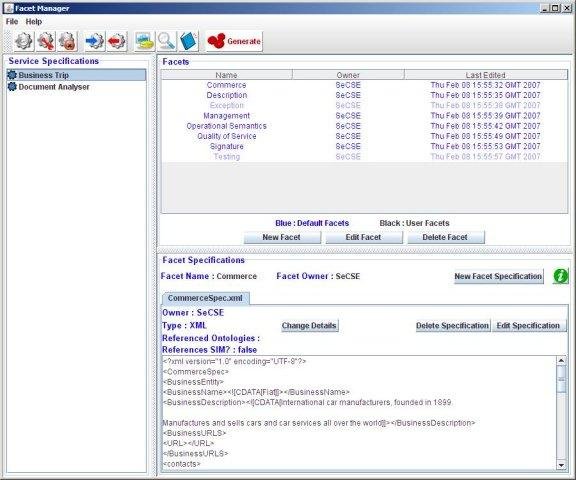The width and height of the screenshot is (576, 480).
Task: Click the Delete Facet button
Action: pos(445,237)
